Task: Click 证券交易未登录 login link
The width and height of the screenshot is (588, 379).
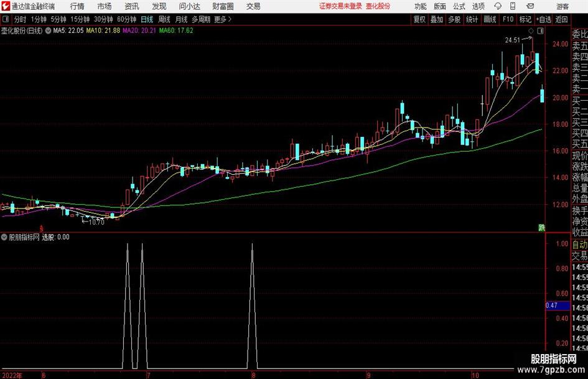Action: click(341, 6)
